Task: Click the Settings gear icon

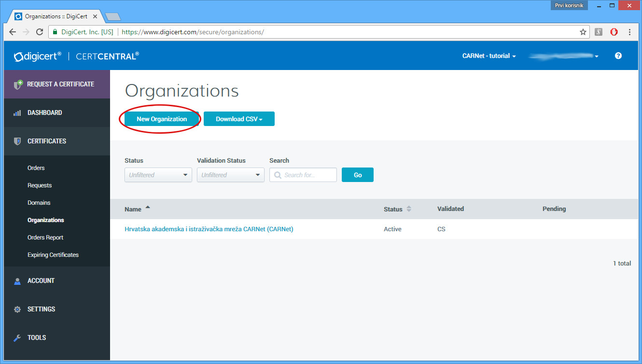Action: [x=17, y=309]
